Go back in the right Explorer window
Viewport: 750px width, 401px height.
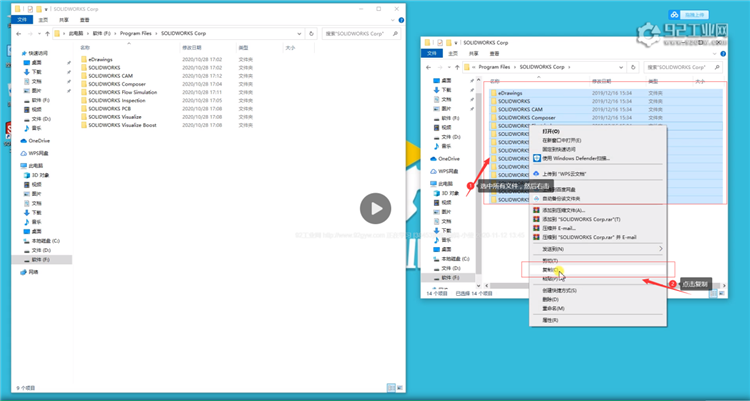click(x=429, y=67)
